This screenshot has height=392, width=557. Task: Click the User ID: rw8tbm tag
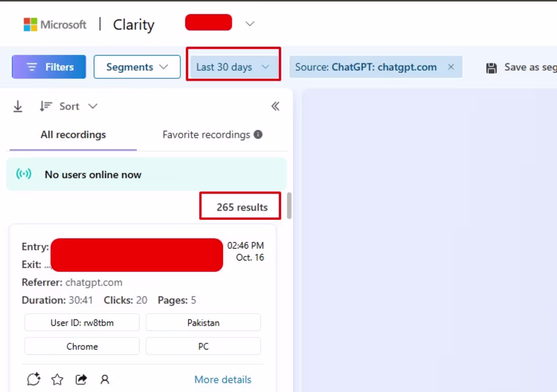[x=82, y=322]
